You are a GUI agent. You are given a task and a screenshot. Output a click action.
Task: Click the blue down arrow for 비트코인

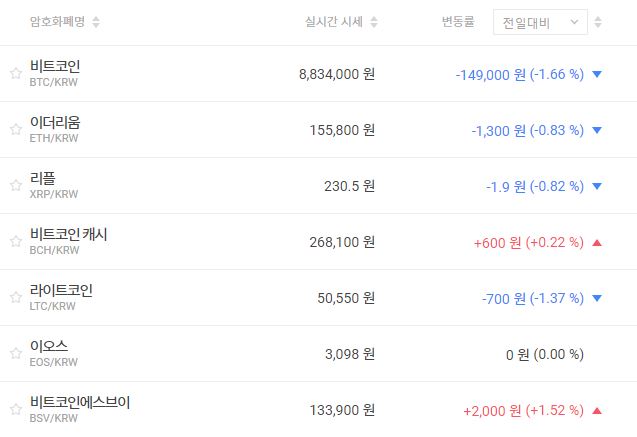(x=597, y=74)
